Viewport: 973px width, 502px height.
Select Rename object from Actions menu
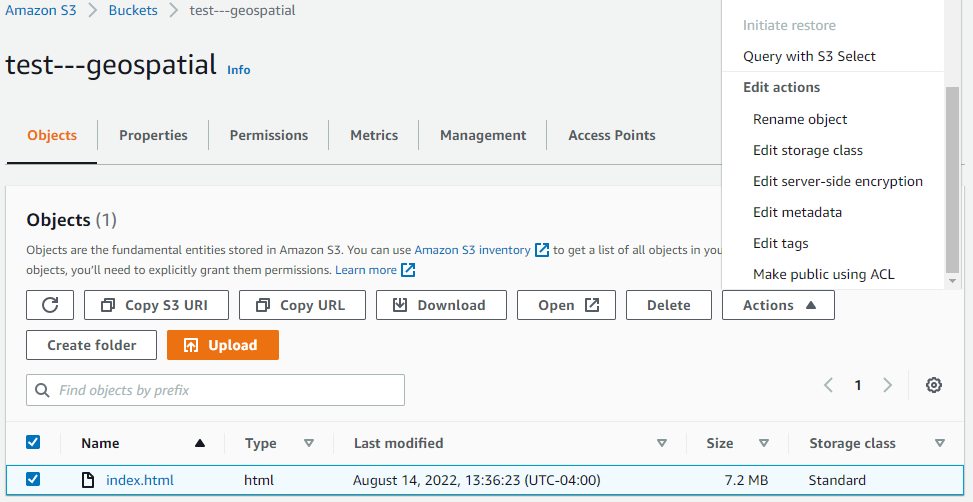800,119
